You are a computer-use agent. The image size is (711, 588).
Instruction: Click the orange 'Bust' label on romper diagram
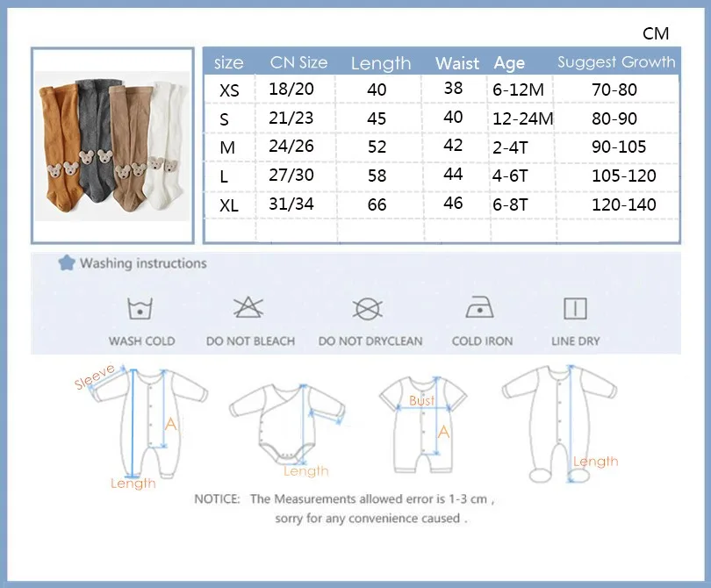(421, 401)
